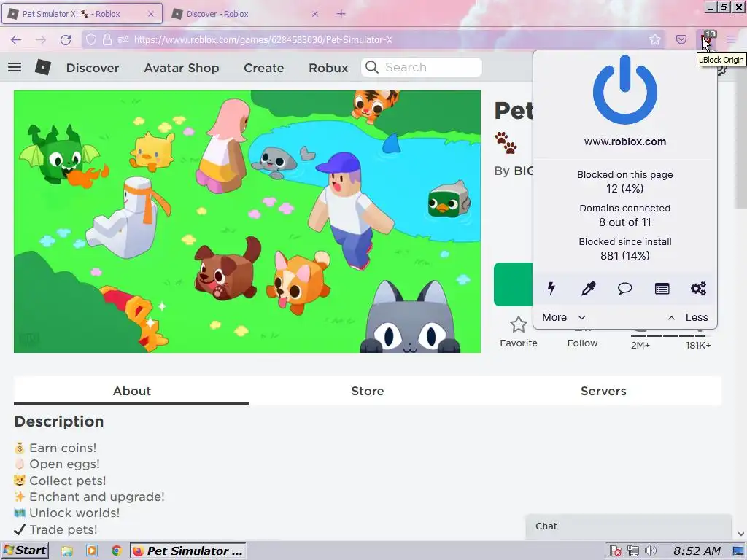
Task: Close the Discover - Roblox tab
Action: pyautogui.click(x=315, y=14)
